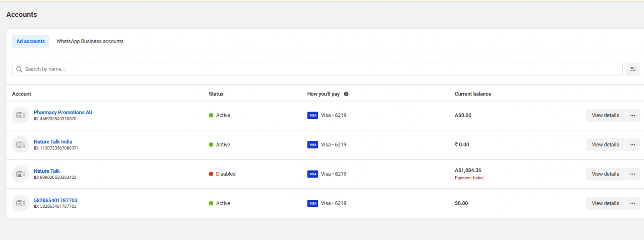This screenshot has width=644, height=240.
Task: Click the info icon beside How you'll pay
Action: (346, 94)
